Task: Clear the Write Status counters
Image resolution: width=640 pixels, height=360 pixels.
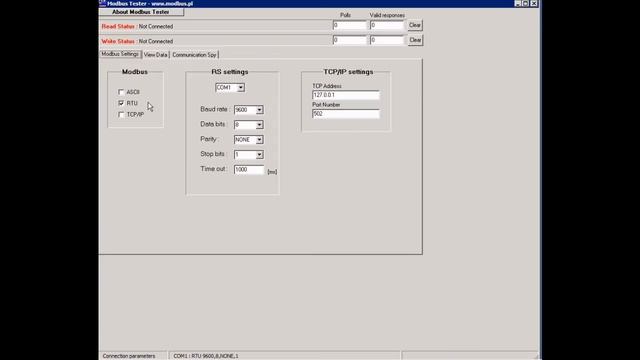Action: pyautogui.click(x=415, y=40)
